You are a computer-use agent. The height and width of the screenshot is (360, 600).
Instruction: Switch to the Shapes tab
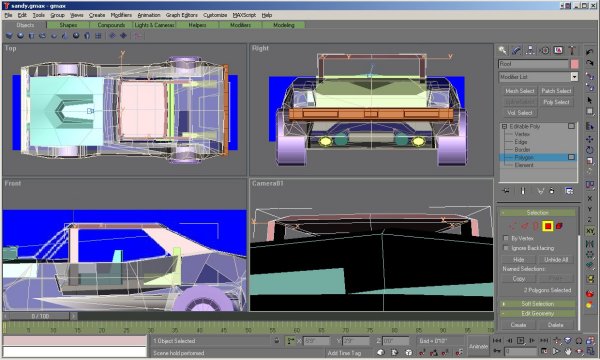68,25
